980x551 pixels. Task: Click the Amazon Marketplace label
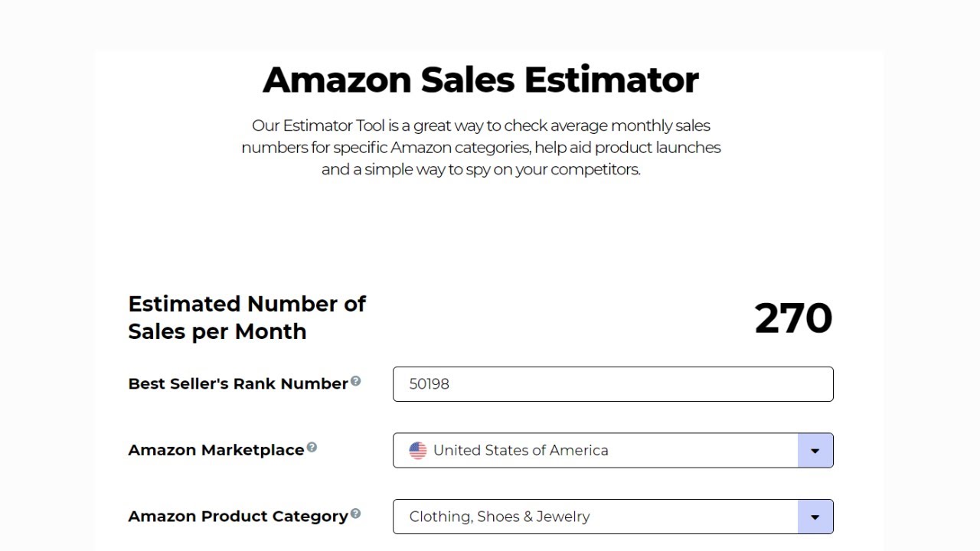coord(216,451)
